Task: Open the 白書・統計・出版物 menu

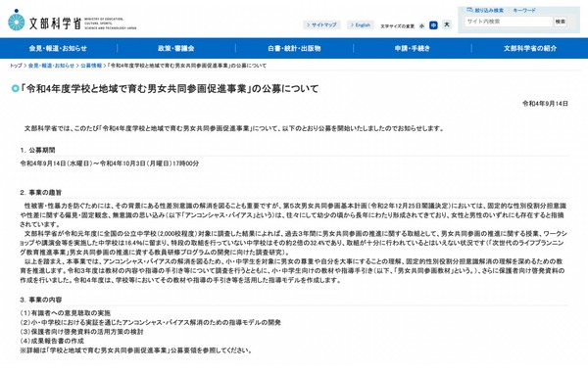Action: (294, 48)
